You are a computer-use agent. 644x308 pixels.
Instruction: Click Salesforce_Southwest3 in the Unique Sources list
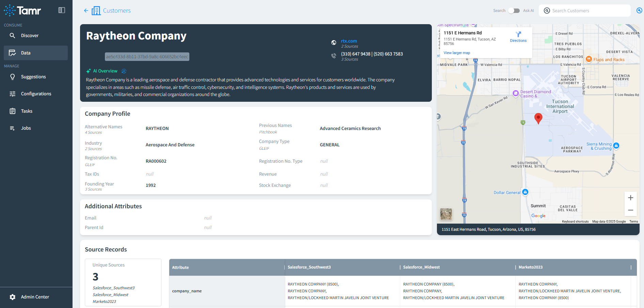click(114, 288)
